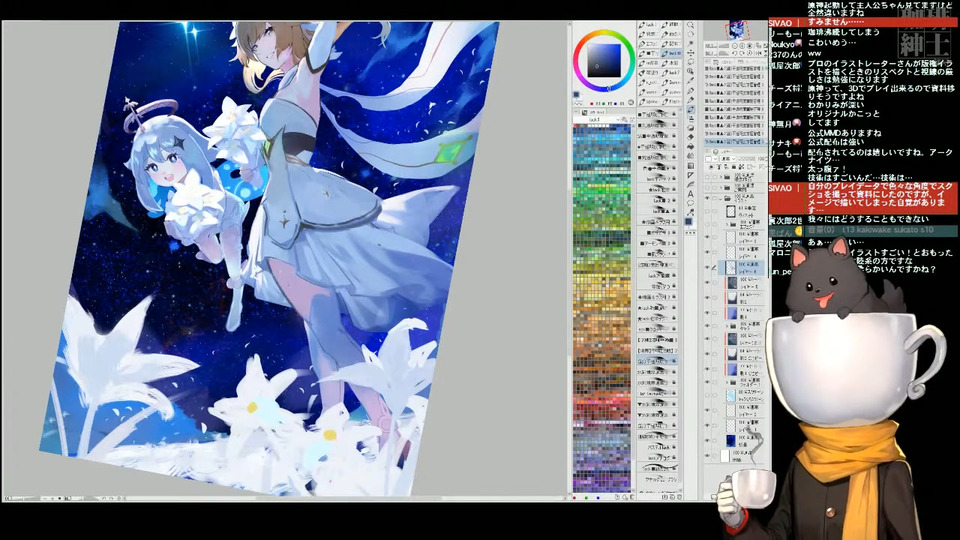Click pen icon on the selected layer row
Screen dimensions: 960x540
click(714, 268)
